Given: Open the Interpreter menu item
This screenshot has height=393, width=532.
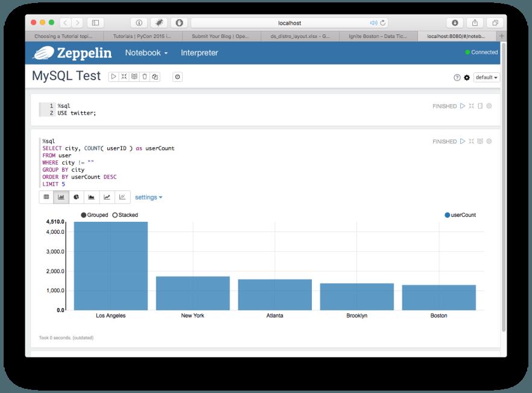Looking at the screenshot, I should point(200,52).
